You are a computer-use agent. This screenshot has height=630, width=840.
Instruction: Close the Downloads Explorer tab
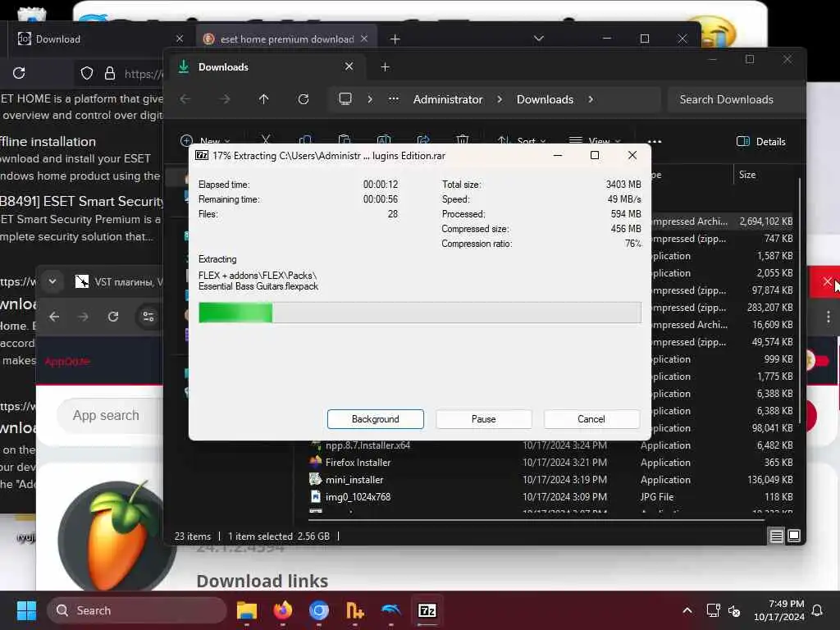click(x=349, y=66)
